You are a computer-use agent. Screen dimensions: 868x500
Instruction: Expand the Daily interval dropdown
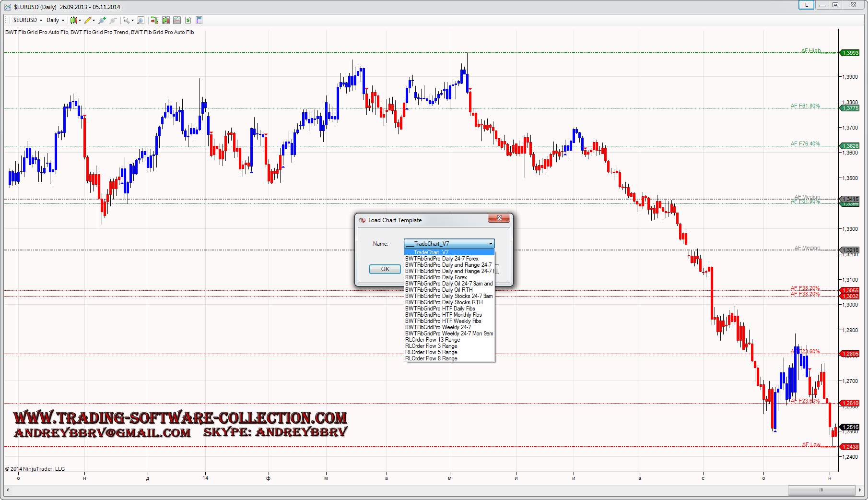coord(55,20)
